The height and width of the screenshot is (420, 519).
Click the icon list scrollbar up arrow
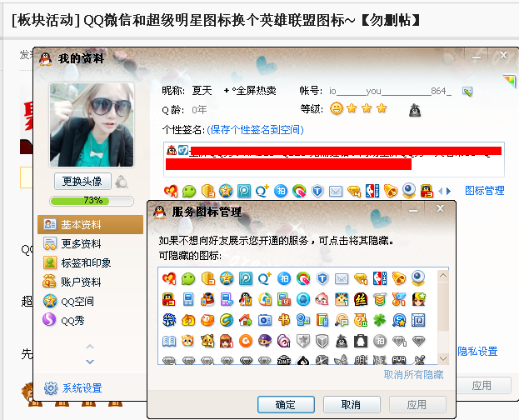443,276
